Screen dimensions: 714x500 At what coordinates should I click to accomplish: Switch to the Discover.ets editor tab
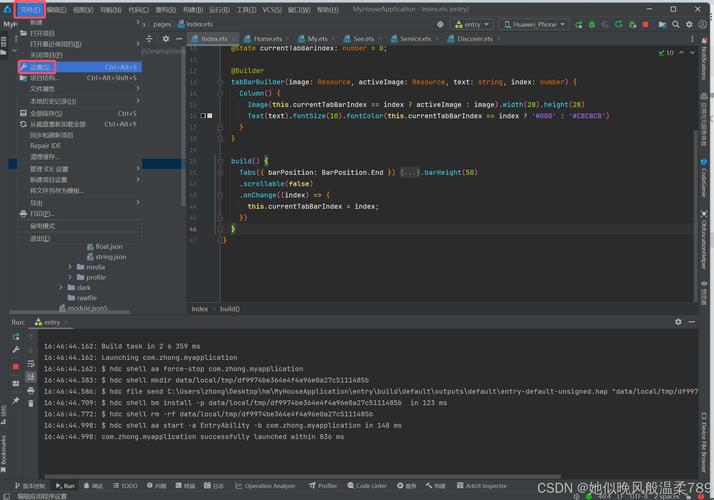(x=472, y=39)
